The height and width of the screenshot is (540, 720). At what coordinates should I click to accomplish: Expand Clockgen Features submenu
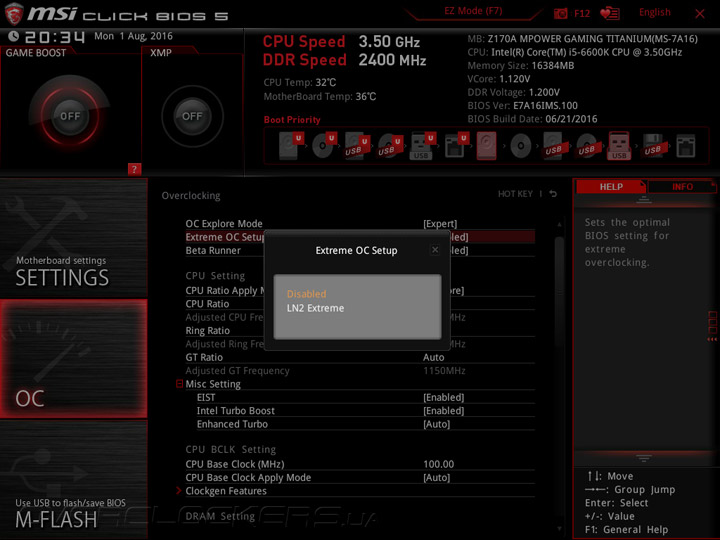tap(226, 491)
